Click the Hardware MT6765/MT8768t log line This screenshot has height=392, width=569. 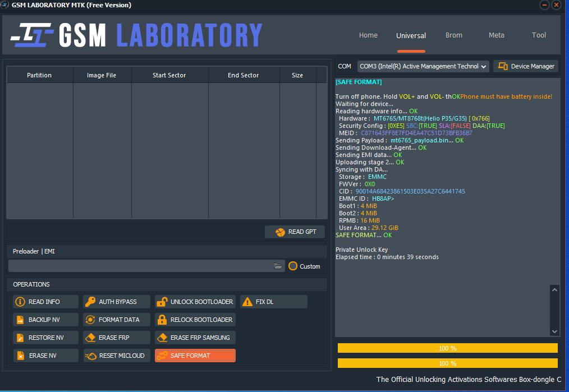pos(414,118)
